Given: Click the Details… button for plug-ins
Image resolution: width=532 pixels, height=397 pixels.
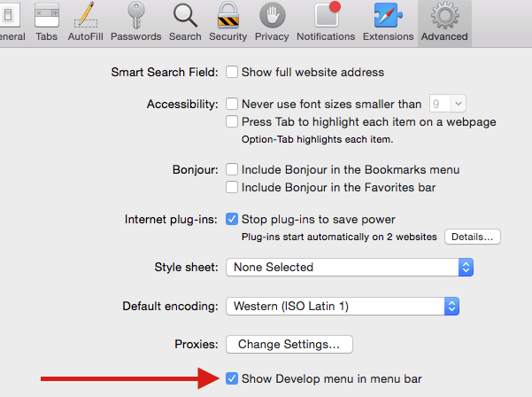Looking at the screenshot, I should coord(473,237).
